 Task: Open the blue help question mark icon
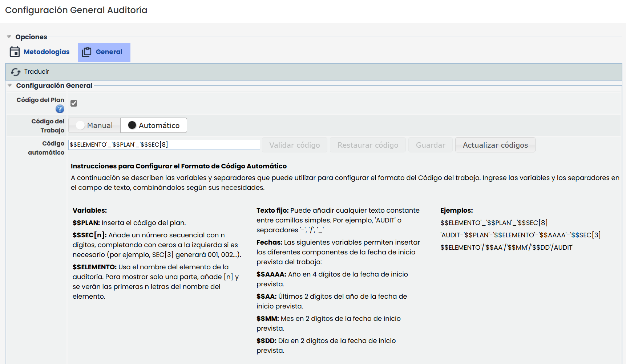pos(60,109)
